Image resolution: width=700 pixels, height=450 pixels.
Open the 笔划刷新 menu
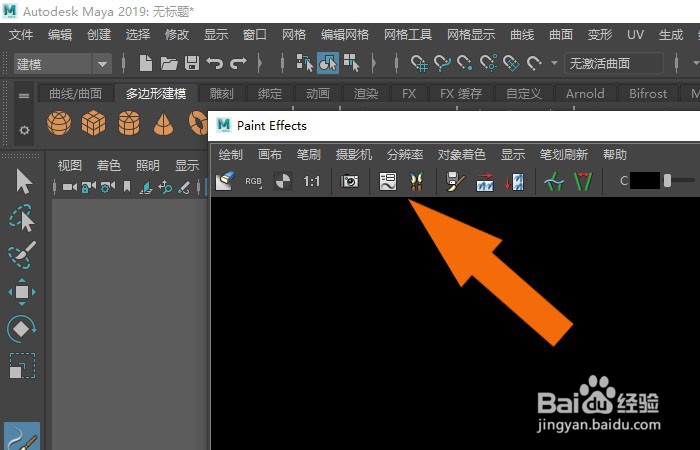pyautogui.click(x=563, y=154)
